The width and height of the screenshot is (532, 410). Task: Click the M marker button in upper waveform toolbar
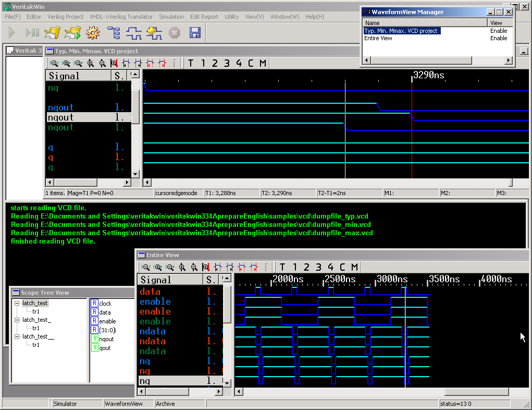click(x=263, y=63)
